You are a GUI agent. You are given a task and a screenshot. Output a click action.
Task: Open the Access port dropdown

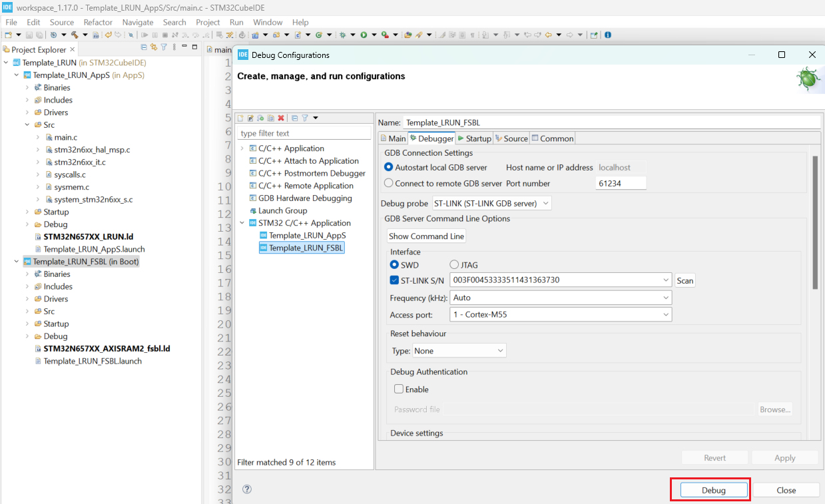[x=561, y=314]
